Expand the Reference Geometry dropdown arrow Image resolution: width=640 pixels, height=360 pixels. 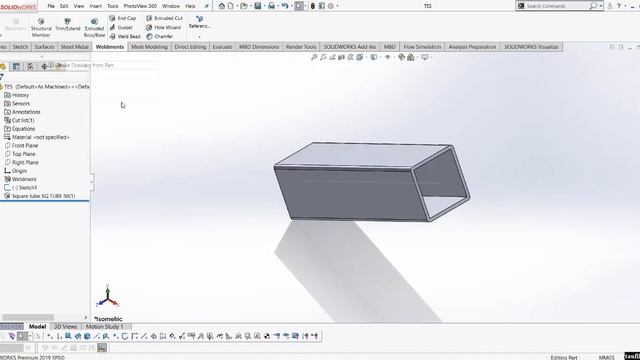[x=199, y=37]
